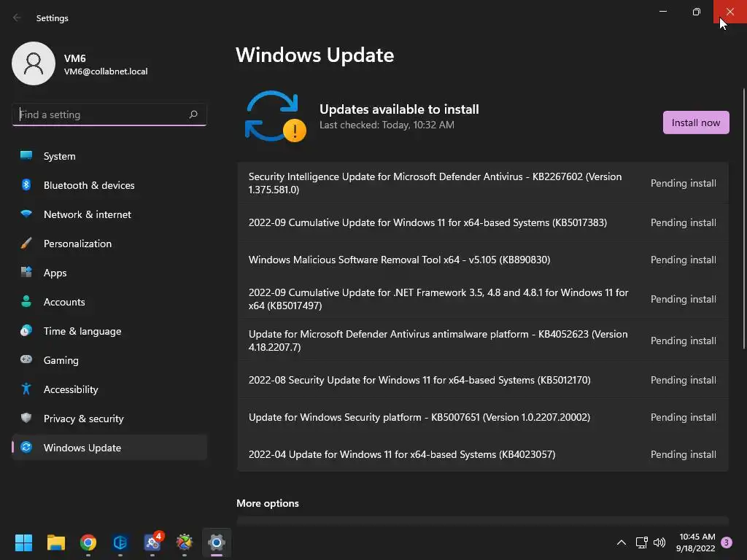
Task: Select Privacy & security in sidebar
Action: (x=109, y=419)
